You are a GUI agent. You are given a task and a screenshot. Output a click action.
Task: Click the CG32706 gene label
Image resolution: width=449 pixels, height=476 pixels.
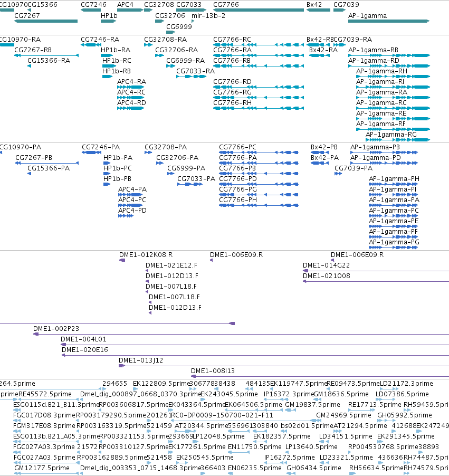point(170,16)
